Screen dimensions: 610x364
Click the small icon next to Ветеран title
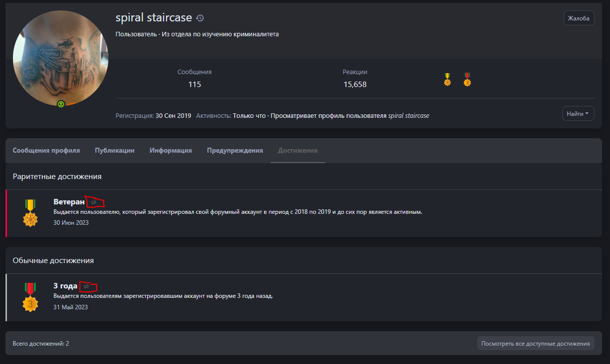point(93,202)
